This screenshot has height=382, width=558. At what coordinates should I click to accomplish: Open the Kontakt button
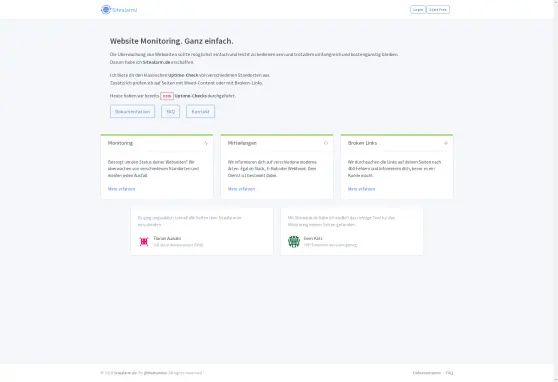[x=200, y=111]
